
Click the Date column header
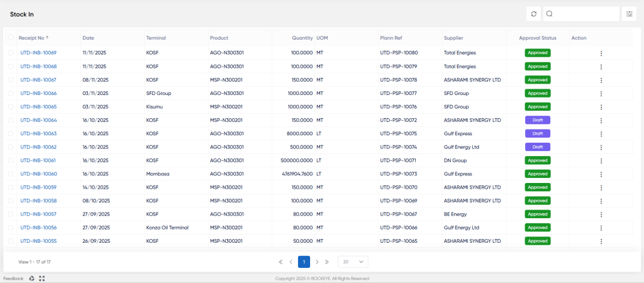pyautogui.click(x=88, y=38)
